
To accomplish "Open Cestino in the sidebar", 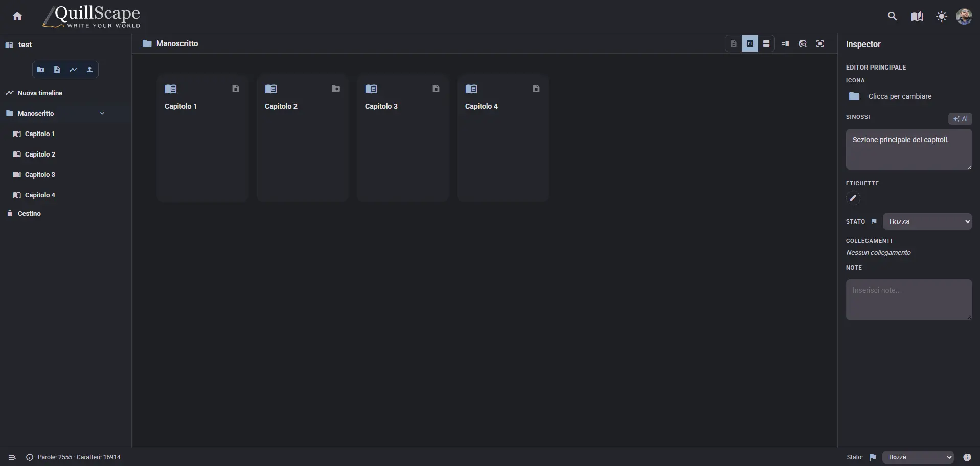I will (x=29, y=214).
